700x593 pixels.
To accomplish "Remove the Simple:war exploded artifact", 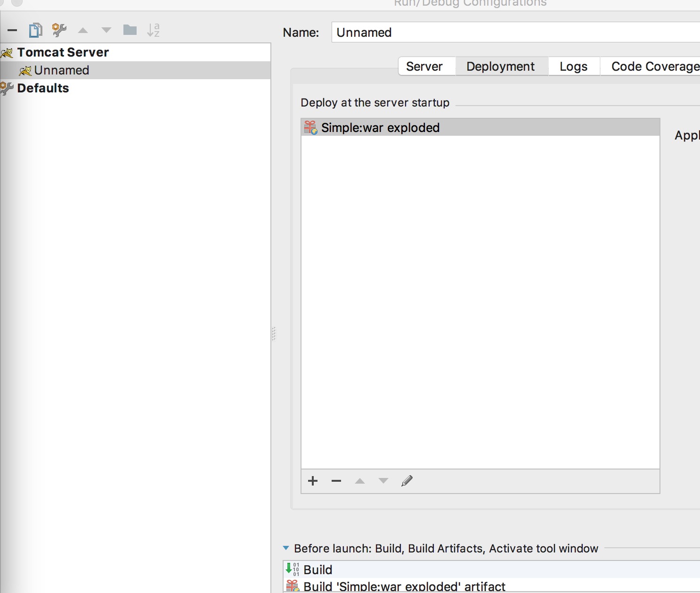I will (336, 481).
